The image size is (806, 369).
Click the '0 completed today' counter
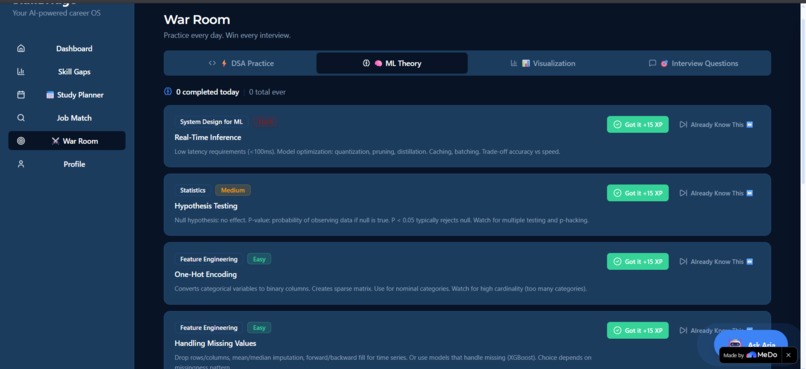[208, 92]
